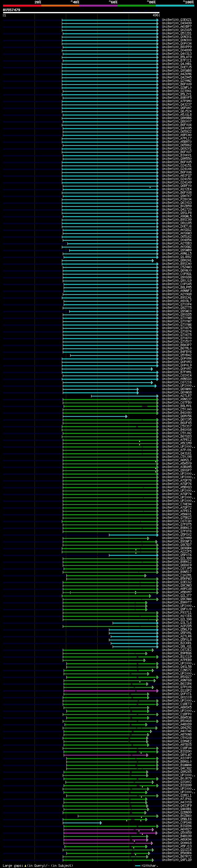
Task: Select hit label UniRef100_O23941
Action: coord(177,91)
